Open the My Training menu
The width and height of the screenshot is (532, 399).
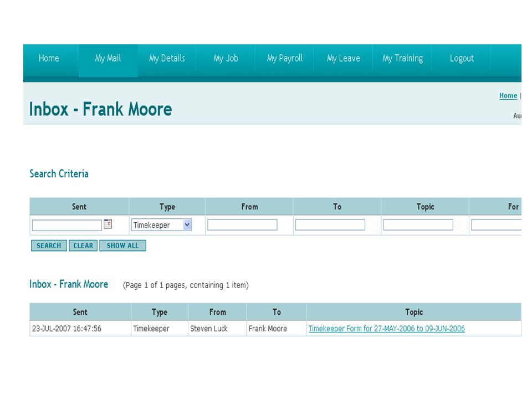click(x=402, y=58)
